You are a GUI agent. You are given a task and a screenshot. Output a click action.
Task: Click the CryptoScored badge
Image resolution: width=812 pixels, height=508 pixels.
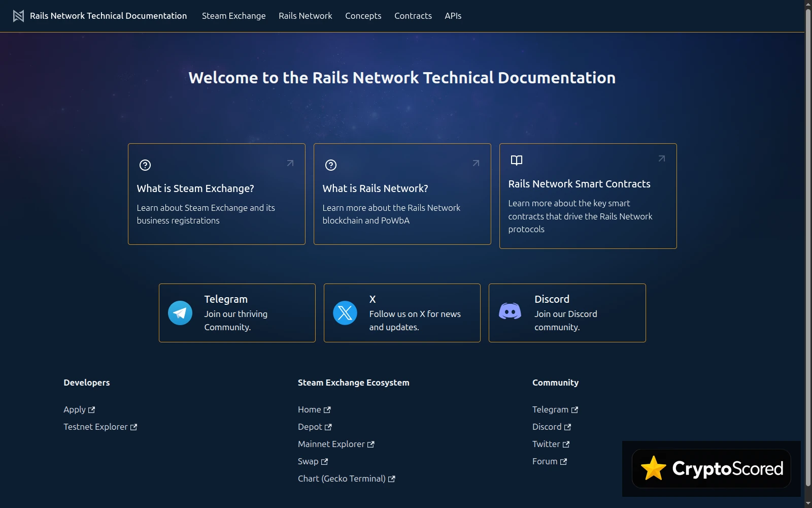tap(711, 468)
